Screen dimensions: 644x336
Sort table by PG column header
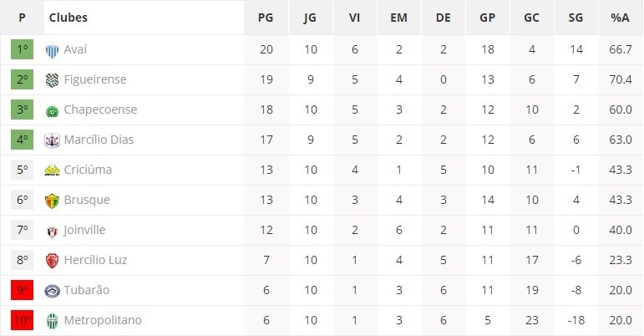266,18
